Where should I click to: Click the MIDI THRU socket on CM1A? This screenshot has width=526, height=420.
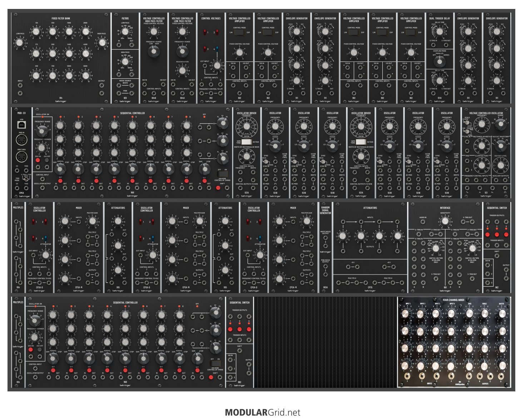(x=21, y=157)
